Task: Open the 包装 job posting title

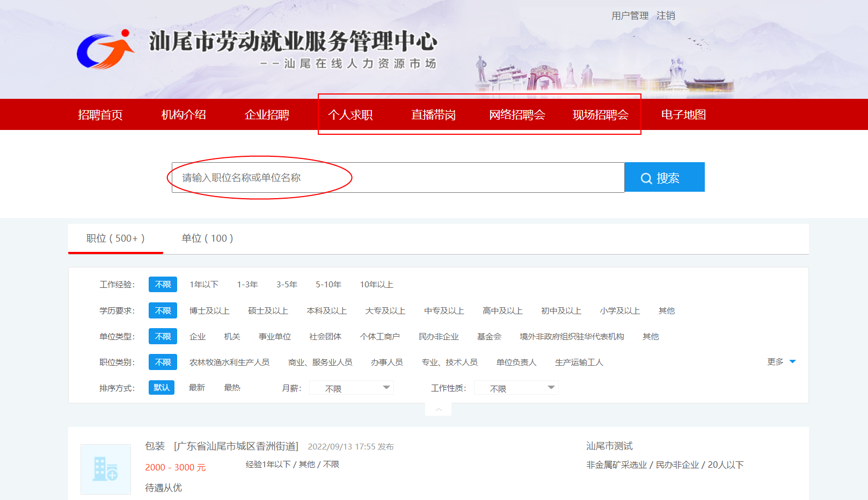Action: click(x=155, y=446)
